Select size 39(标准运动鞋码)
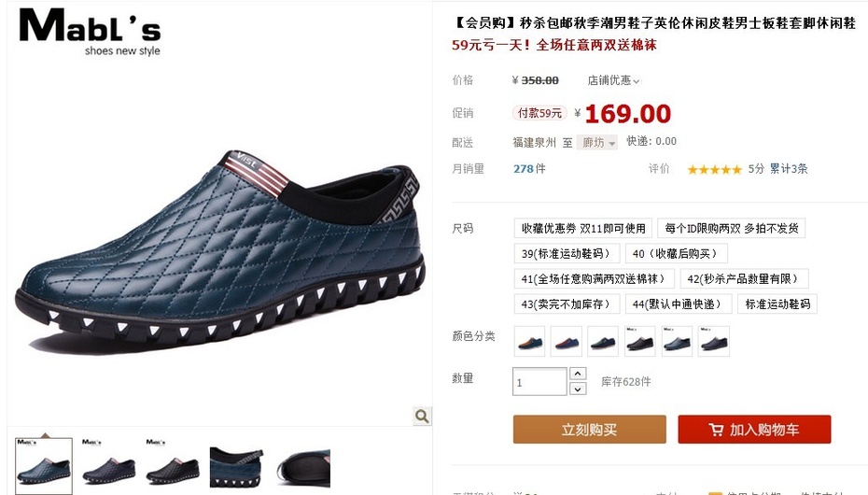Viewport: 868px width, 495px height. click(x=566, y=254)
